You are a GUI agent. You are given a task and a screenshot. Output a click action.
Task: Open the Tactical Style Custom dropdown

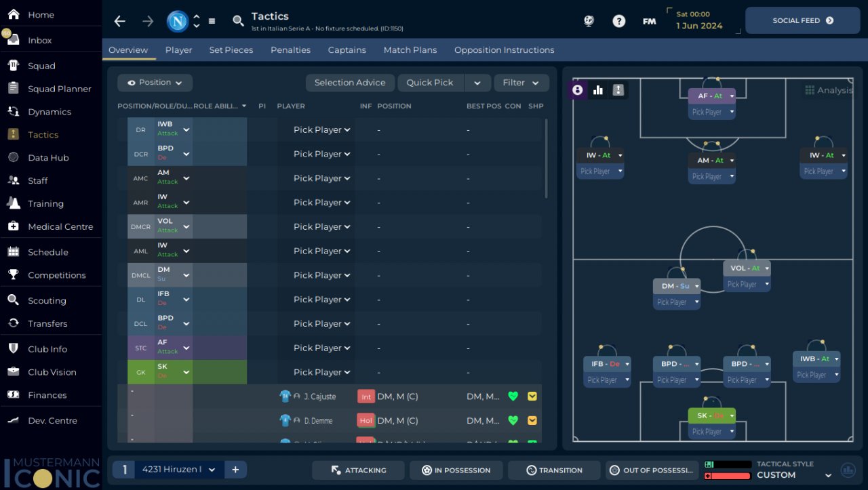click(x=827, y=475)
